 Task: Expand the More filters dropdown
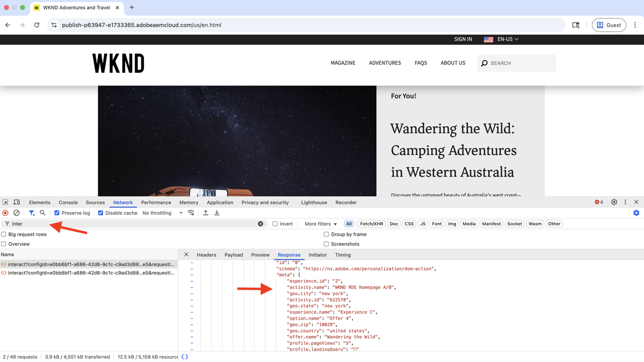pyautogui.click(x=320, y=224)
